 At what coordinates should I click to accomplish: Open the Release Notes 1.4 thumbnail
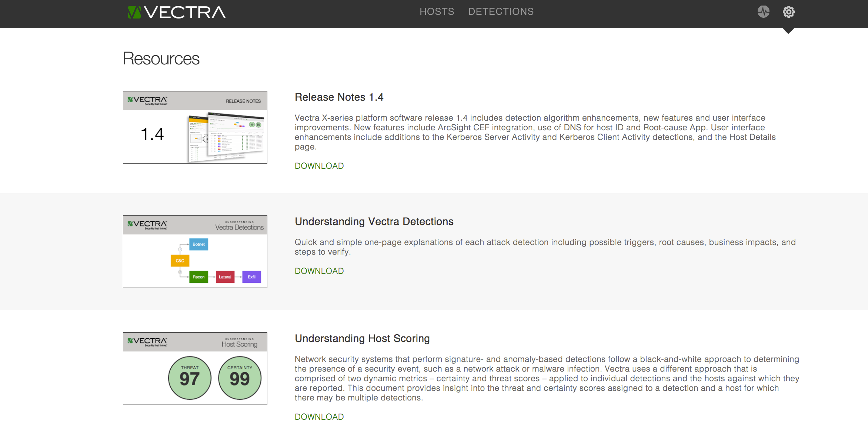[195, 127]
